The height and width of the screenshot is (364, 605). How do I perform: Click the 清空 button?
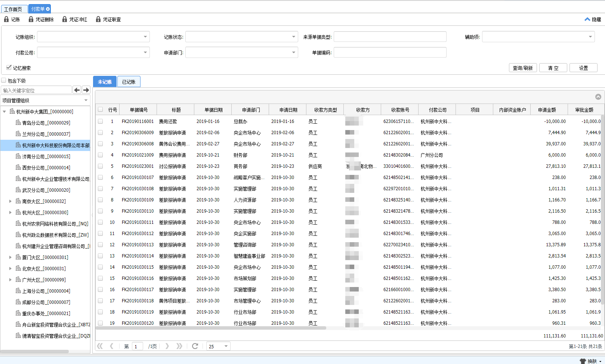click(x=553, y=68)
